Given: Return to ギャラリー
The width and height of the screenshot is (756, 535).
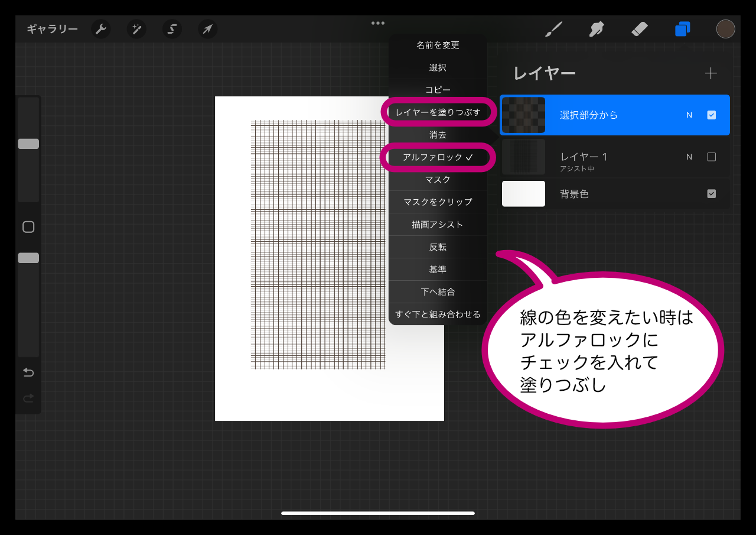Looking at the screenshot, I should coord(52,29).
